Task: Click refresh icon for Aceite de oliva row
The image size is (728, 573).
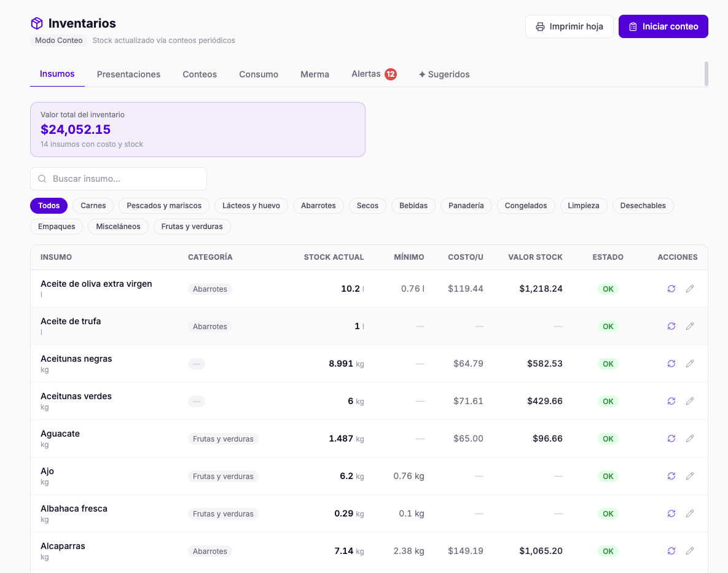Action: [x=671, y=289]
